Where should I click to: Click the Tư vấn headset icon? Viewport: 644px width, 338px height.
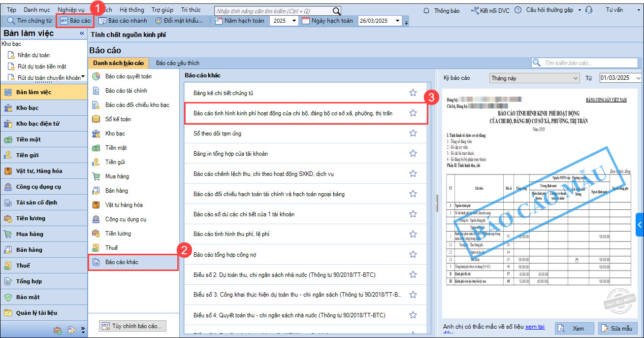(589, 10)
